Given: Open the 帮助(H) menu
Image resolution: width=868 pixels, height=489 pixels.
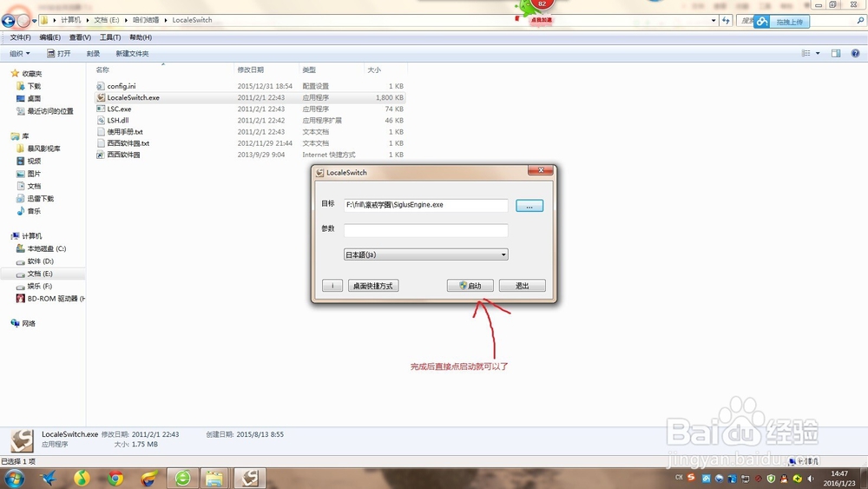Looking at the screenshot, I should (141, 37).
